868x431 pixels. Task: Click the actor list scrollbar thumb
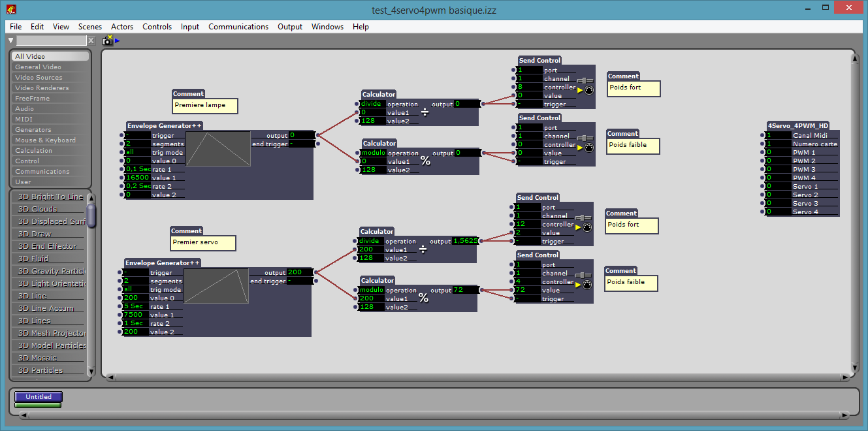[91, 214]
